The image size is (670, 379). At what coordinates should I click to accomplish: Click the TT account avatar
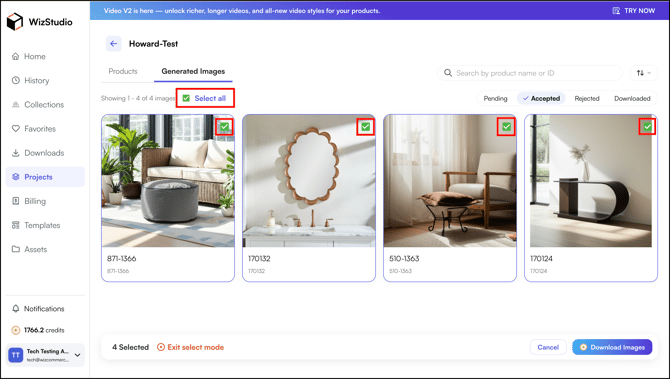click(16, 355)
